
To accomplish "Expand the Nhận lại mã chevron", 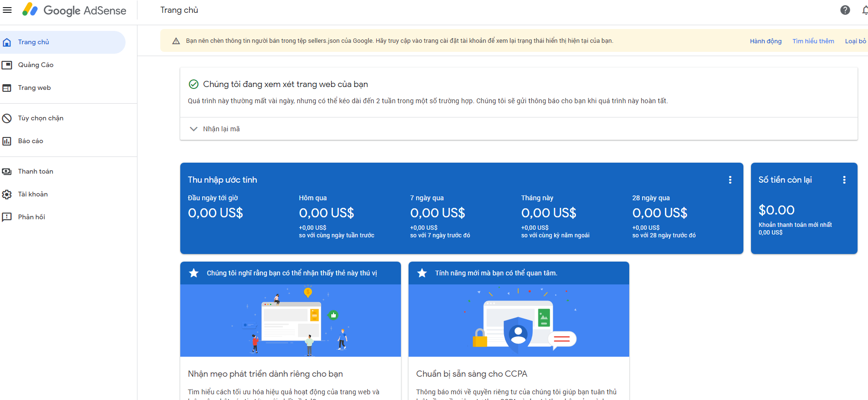I will tap(194, 129).
